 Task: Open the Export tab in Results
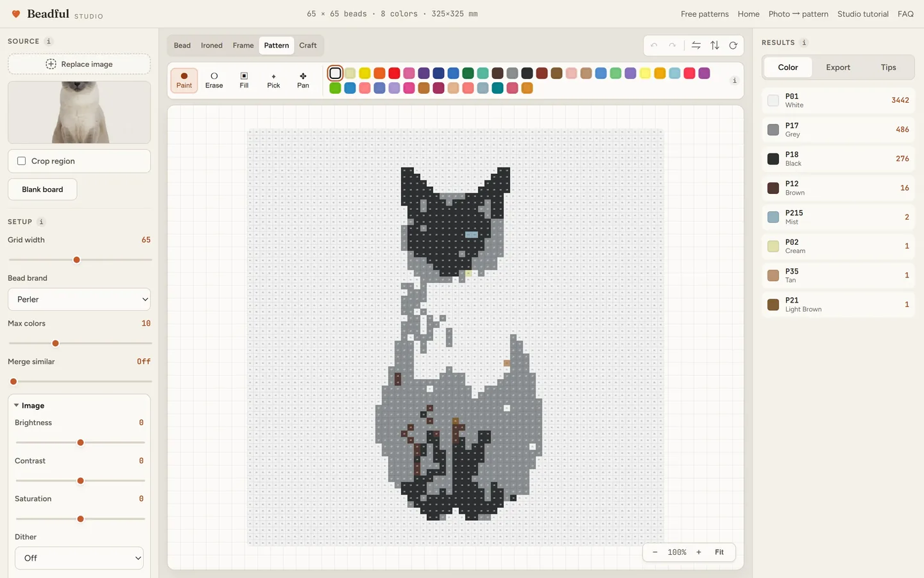[838, 67]
